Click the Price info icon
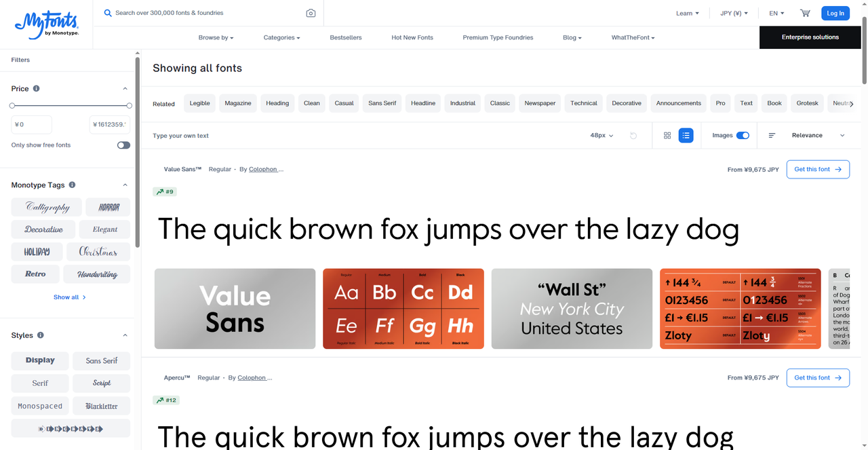Screen dimensions: 868x450 (x=37, y=88)
